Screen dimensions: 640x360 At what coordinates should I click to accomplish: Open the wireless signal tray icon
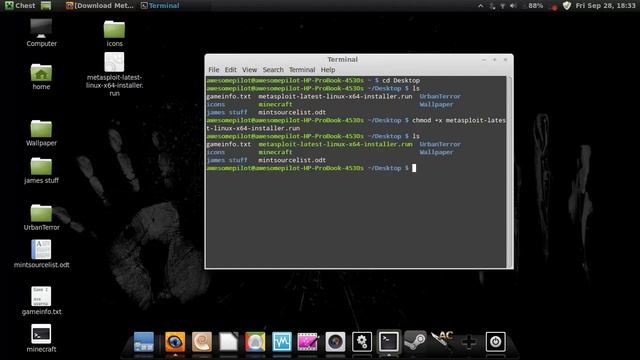503,6
